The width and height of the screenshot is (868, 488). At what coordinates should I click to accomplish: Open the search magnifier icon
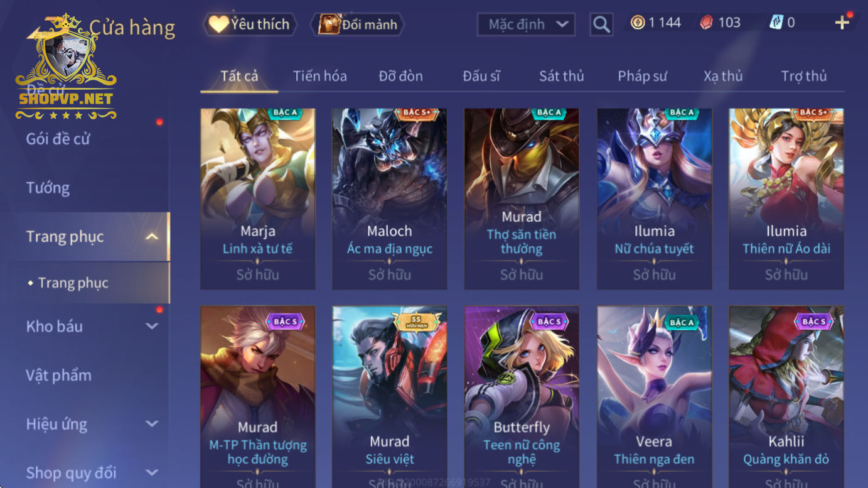pyautogui.click(x=601, y=24)
